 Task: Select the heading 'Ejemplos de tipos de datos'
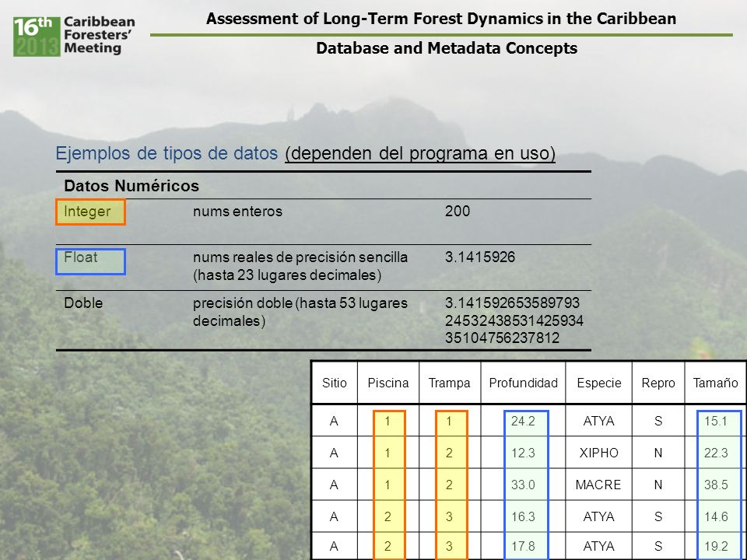coord(167,153)
